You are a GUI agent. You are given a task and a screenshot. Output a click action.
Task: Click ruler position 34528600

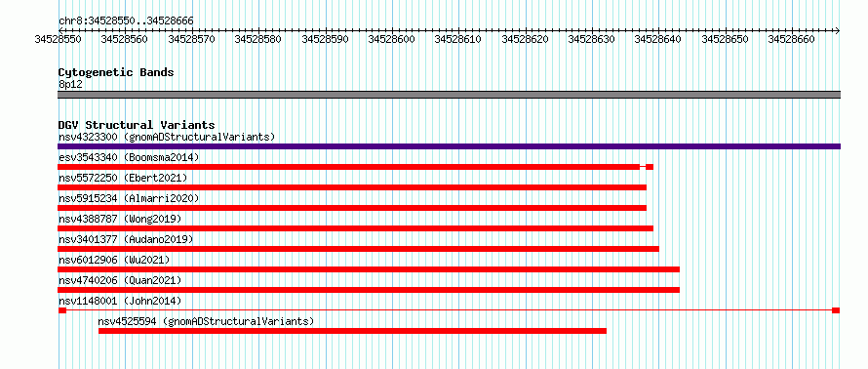coord(391,39)
